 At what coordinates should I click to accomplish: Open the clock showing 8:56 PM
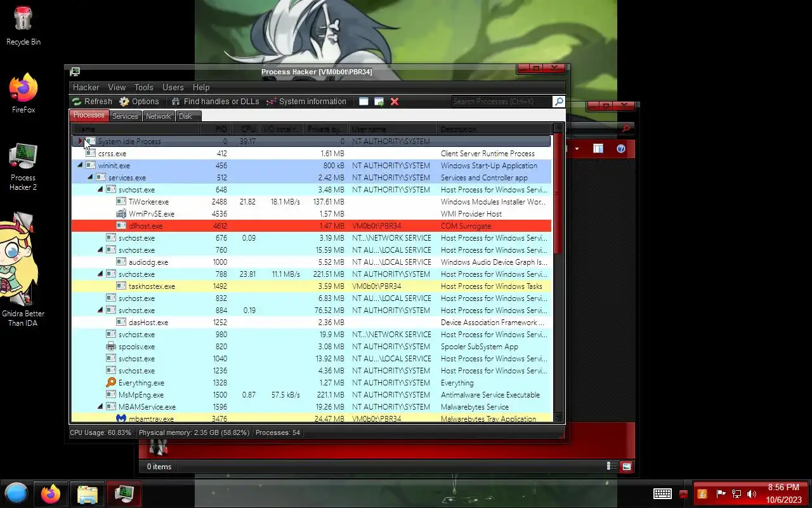pyautogui.click(x=783, y=493)
